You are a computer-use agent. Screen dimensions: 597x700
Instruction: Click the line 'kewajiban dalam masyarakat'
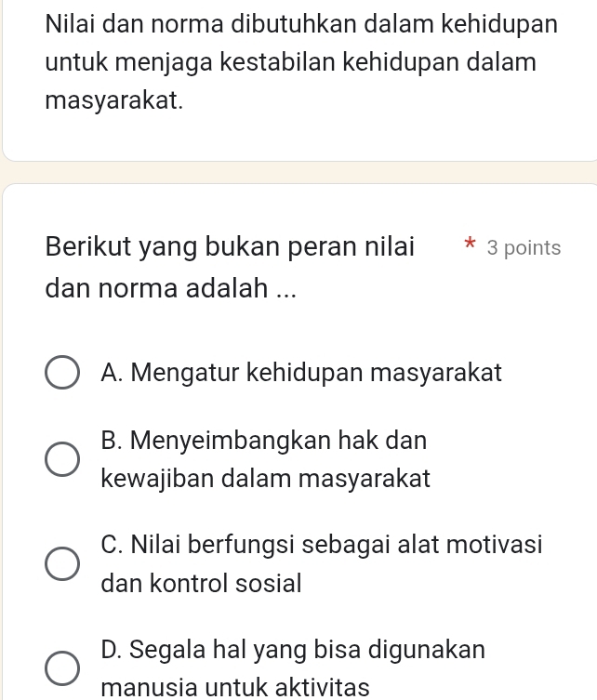point(266,479)
